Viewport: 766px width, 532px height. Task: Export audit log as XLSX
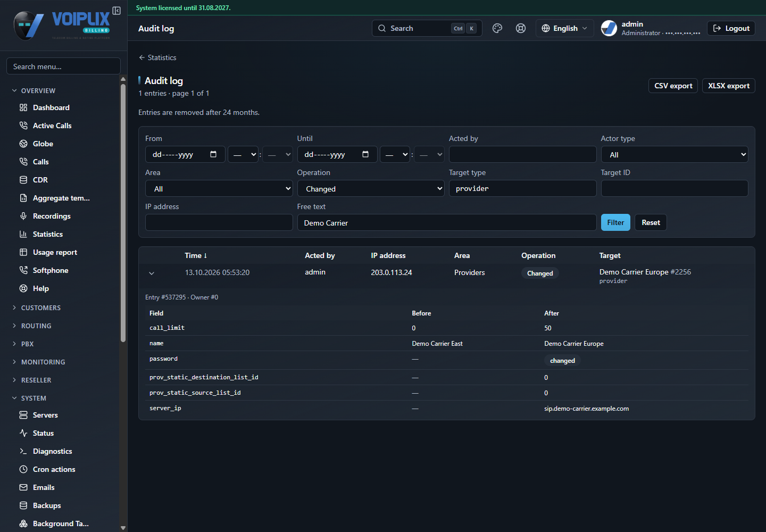click(x=729, y=86)
